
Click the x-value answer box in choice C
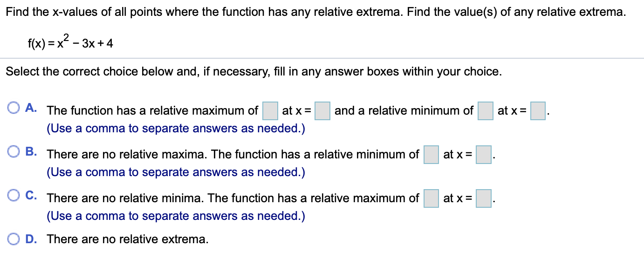click(x=482, y=198)
